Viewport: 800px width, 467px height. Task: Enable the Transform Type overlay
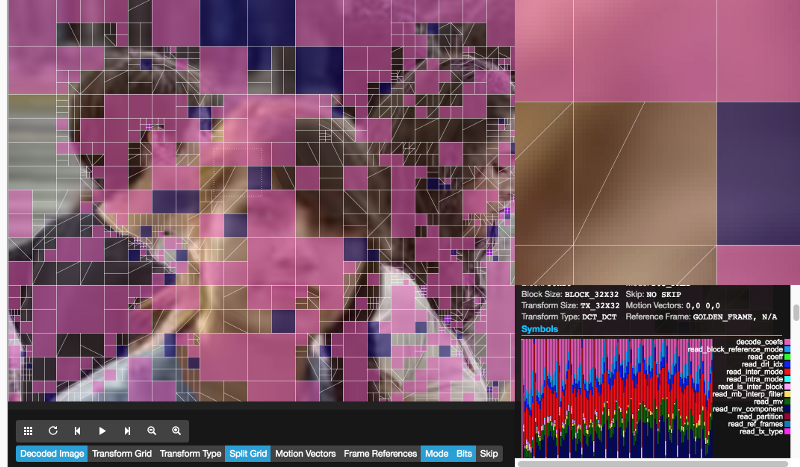click(190, 454)
